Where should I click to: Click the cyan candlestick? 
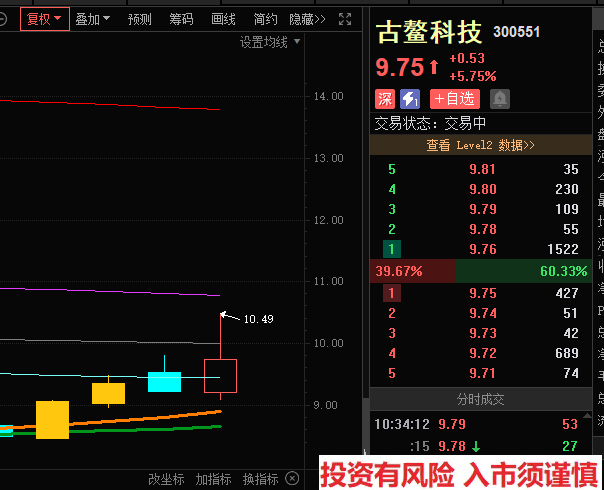point(164,382)
